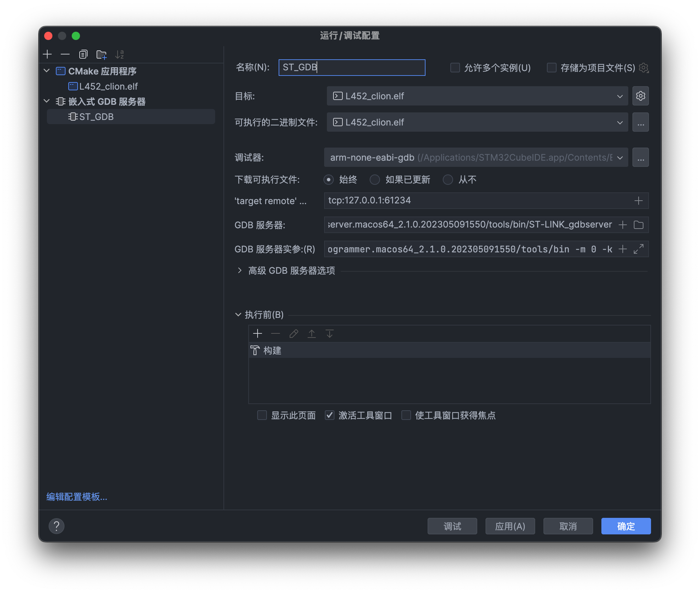Screen dimensions: 700x593
Task: Browse for executable binary with ellipsis button
Action: point(641,122)
